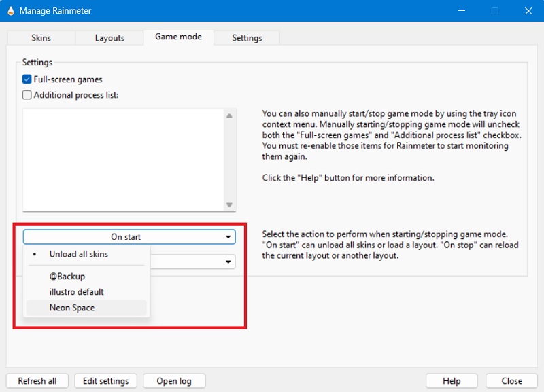Click the process list scroll up arrow
Image resolution: width=544 pixels, height=392 pixels.
pyautogui.click(x=229, y=115)
